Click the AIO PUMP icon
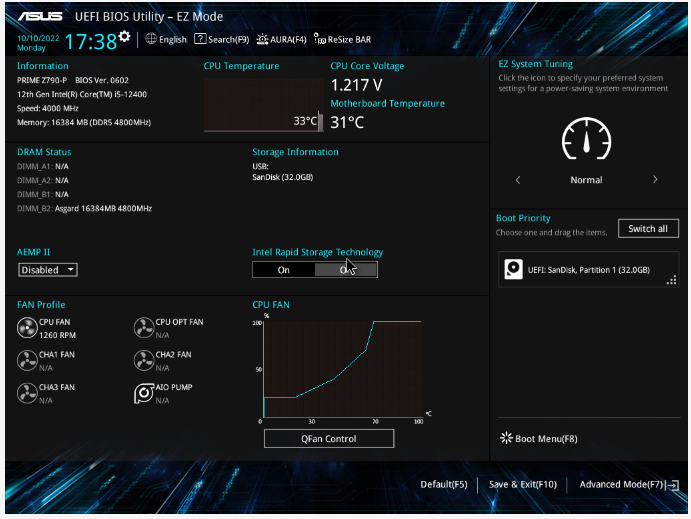The width and height of the screenshot is (691, 519). pos(144,393)
